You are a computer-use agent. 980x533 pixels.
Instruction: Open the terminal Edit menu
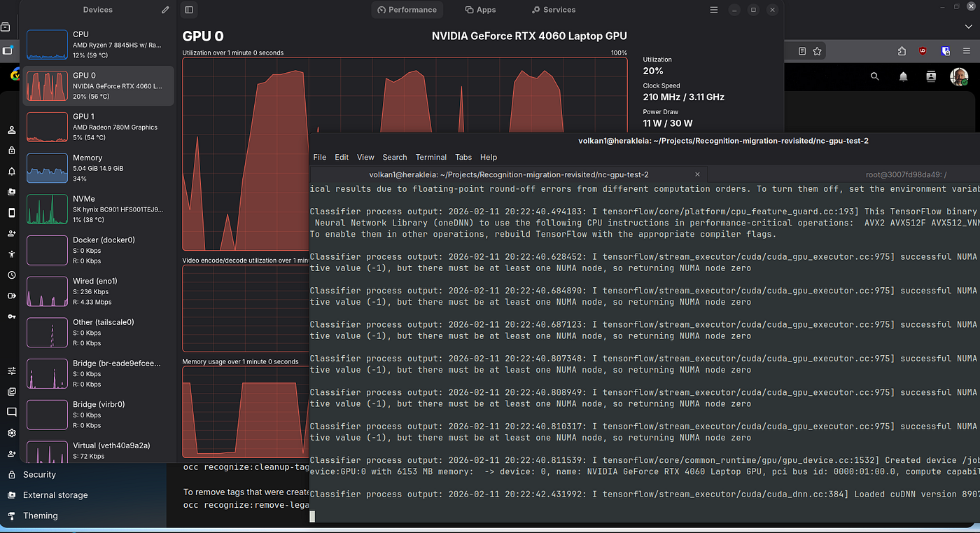(342, 157)
